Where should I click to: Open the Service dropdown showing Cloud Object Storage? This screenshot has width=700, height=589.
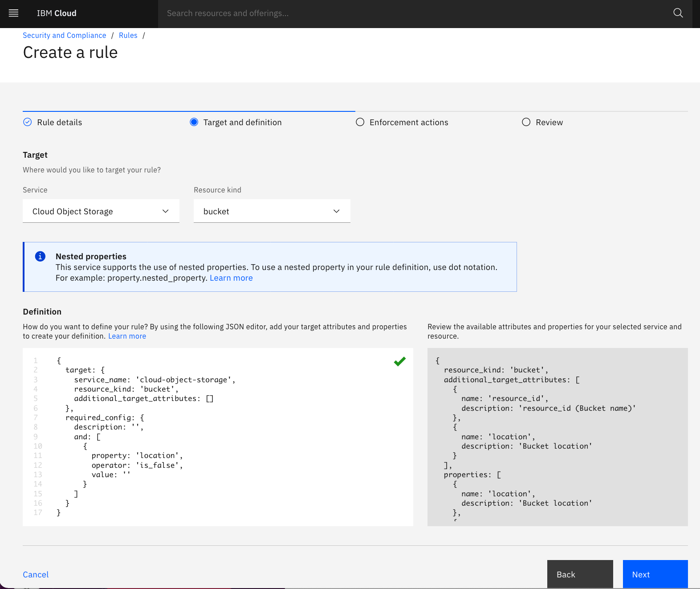(x=101, y=211)
